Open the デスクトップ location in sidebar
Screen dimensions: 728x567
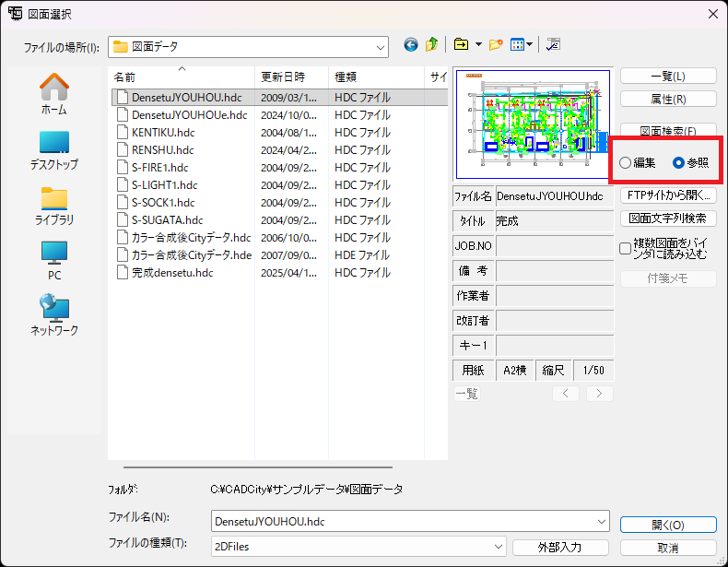(x=54, y=150)
